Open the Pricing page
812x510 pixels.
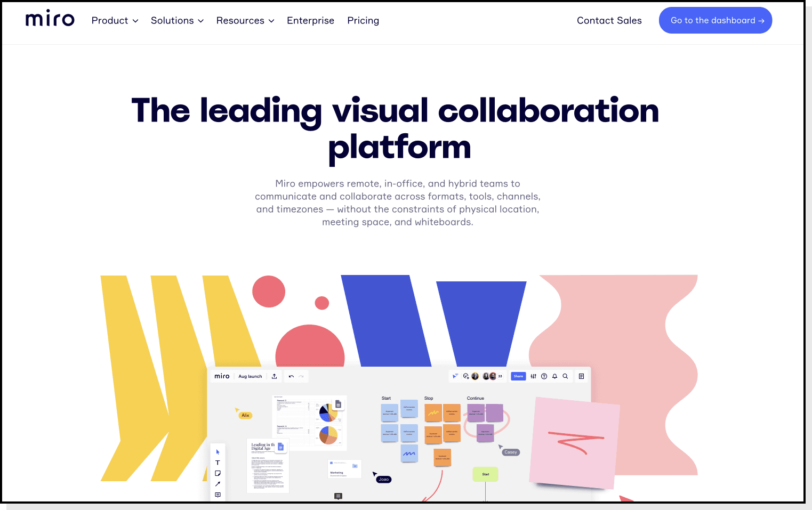[x=363, y=21]
